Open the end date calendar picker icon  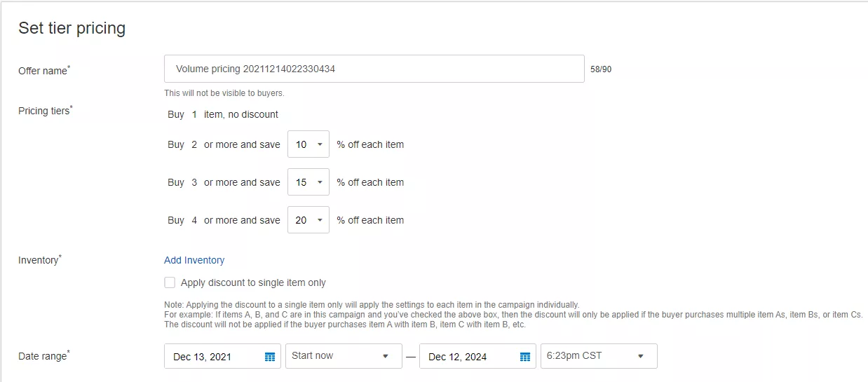(x=525, y=357)
